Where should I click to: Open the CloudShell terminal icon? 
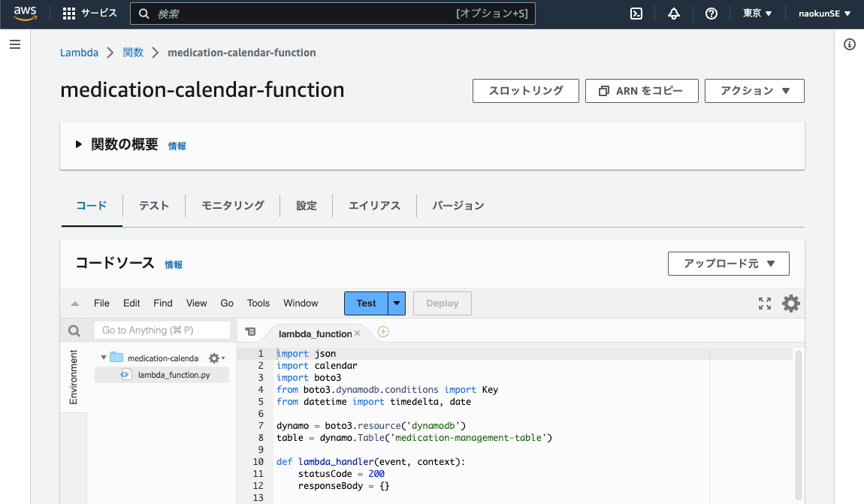(x=636, y=14)
